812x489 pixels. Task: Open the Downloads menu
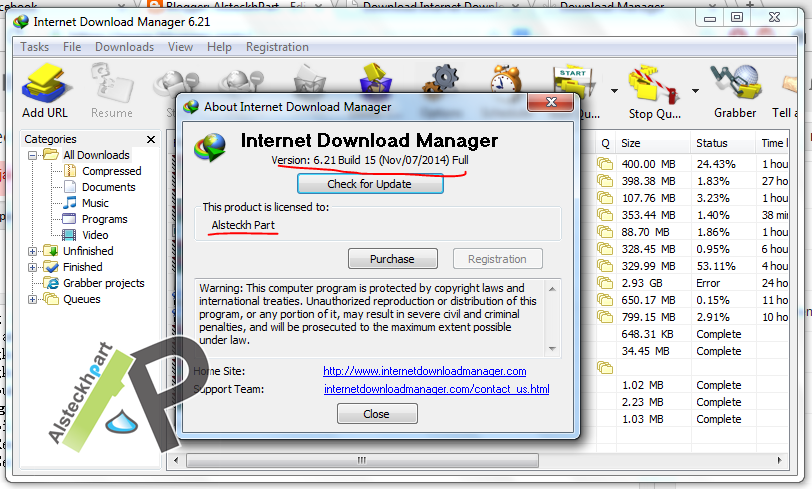click(x=124, y=47)
